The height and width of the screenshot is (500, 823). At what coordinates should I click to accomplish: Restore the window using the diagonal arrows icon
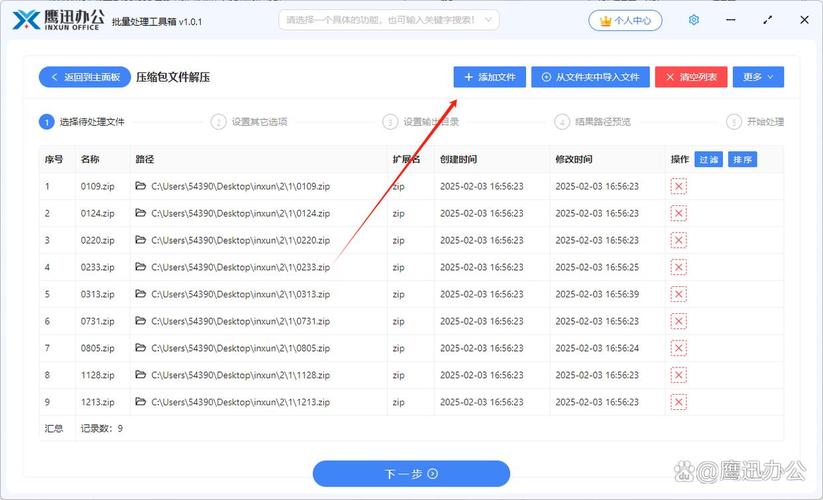coord(767,20)
